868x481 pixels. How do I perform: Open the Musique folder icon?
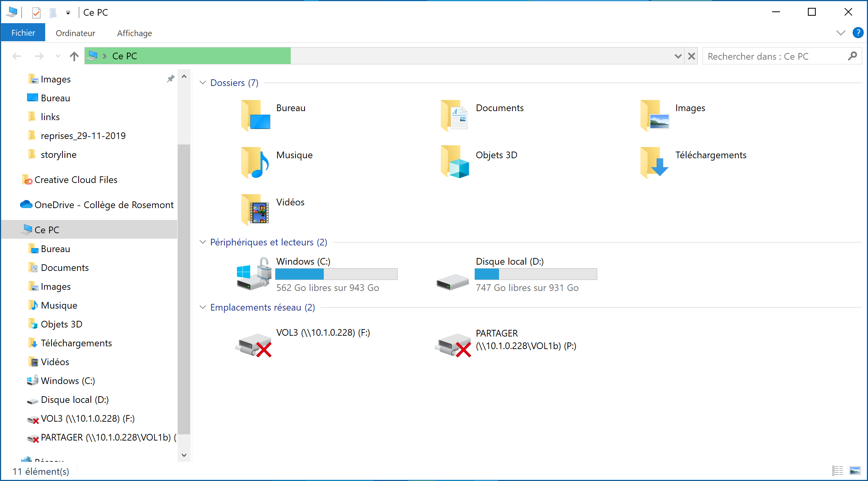(x=255, y=162)
